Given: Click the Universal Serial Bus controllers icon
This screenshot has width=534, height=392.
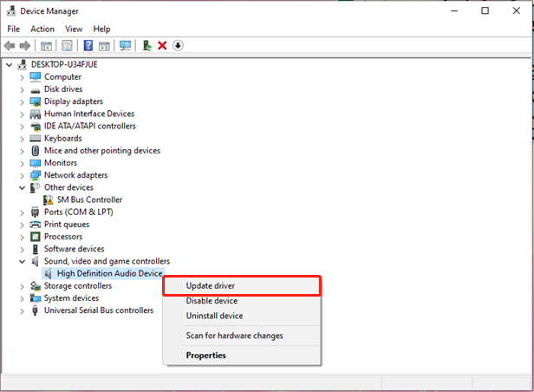Looking at the screenshot, I should pyautogui.click(x=35, y=310).
